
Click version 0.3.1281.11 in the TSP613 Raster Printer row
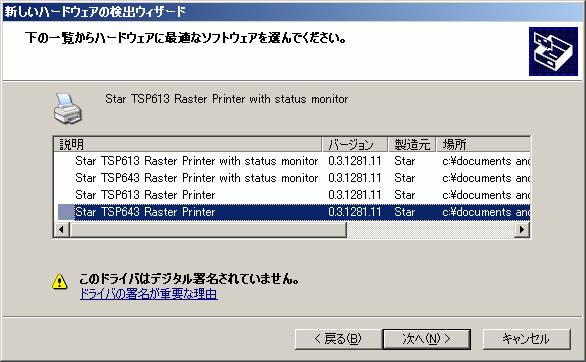pyautogui.click(x=355, y=195)
